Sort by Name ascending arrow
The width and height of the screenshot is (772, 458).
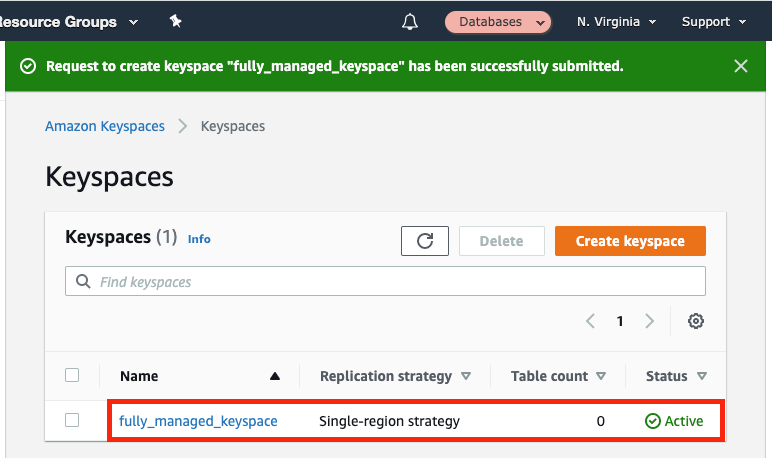(275, 377)
